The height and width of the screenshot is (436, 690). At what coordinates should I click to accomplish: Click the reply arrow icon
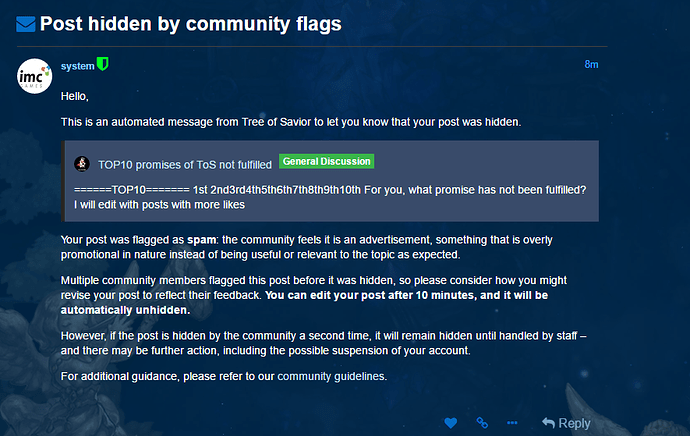pyautogui.click(x=548, y=423)
